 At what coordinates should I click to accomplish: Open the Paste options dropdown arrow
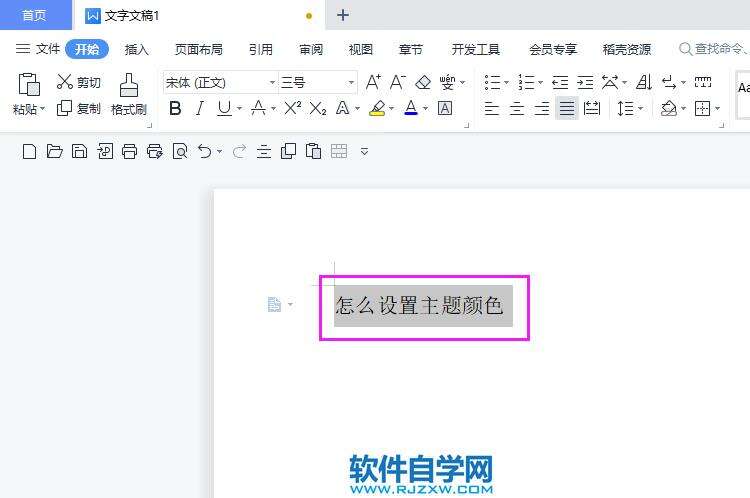[x=42, y=109]
